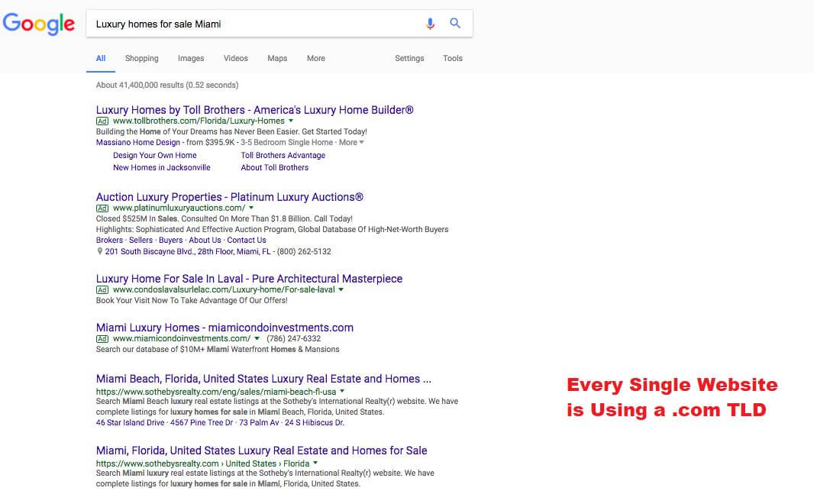
Task: Click the Google logo
Action: [x=38, y=24]
